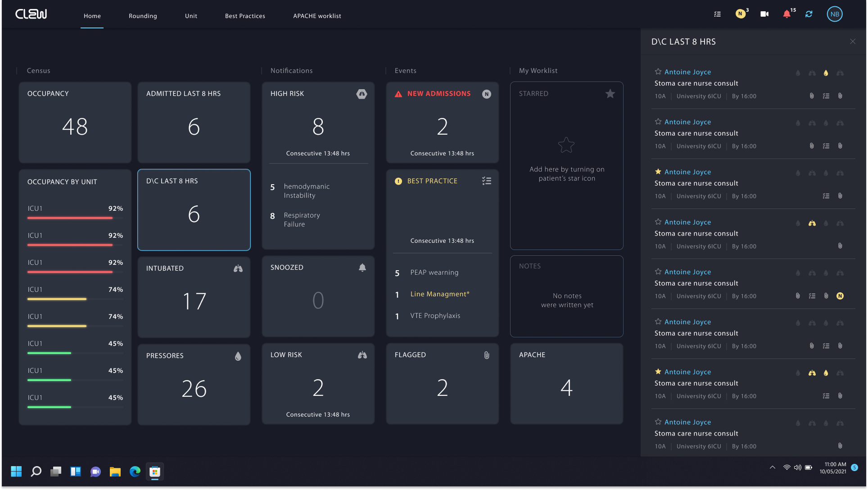Viewport: 868px width, 490px height.
Task: Click the bell icon on Snoozed card
Action: tap(362, 268)
